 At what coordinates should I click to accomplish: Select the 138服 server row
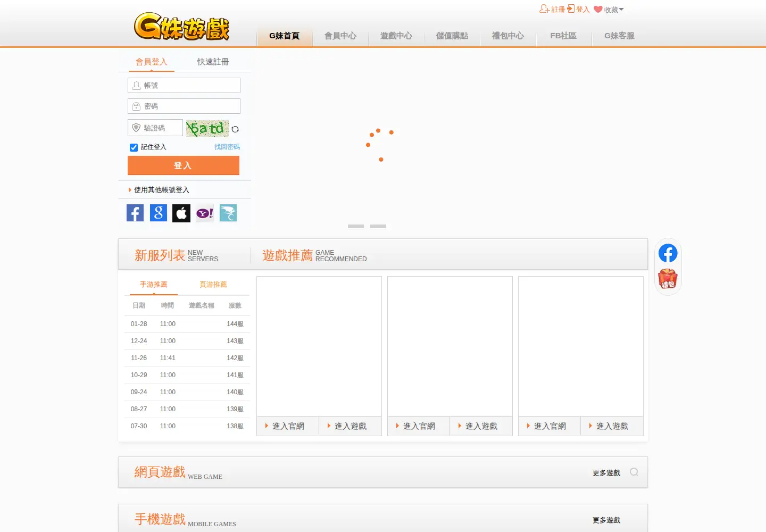187,426
